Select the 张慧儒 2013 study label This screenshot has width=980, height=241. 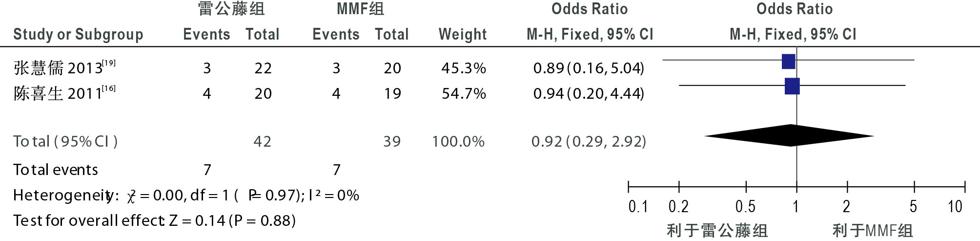64,67
